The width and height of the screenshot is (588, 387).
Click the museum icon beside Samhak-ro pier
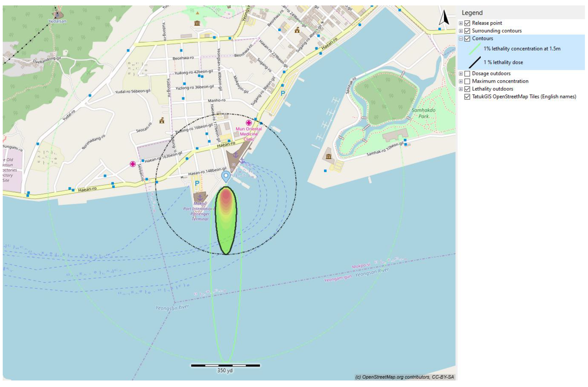329,156
